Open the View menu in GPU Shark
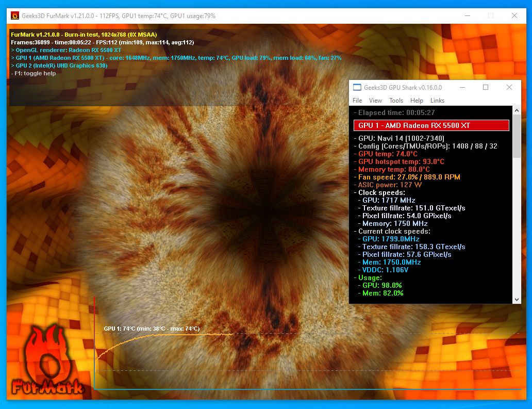The image size is (532, 409). click(x=375, y=101)
